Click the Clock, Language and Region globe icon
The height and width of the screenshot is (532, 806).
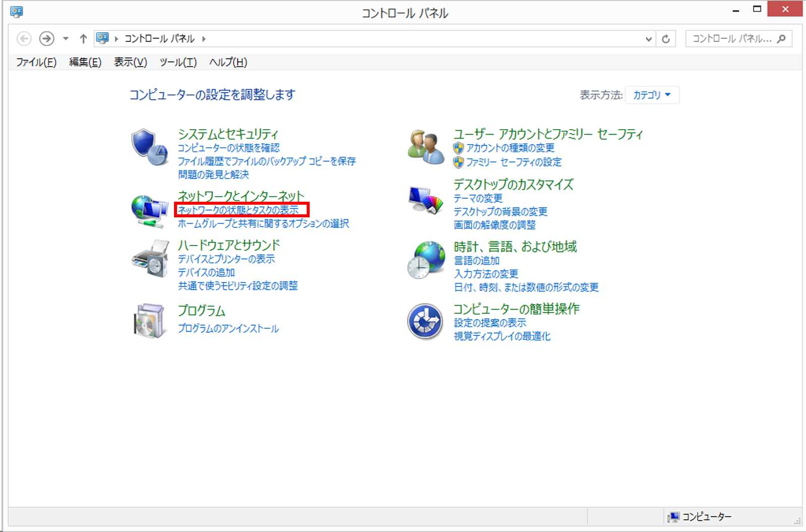pos(426,260)
